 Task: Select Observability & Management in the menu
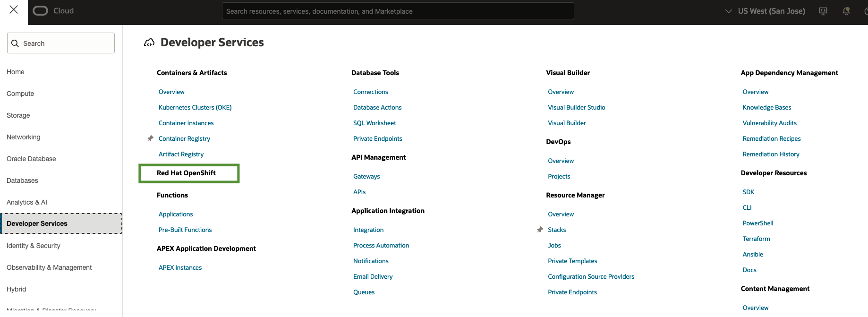tap(49, 267)
